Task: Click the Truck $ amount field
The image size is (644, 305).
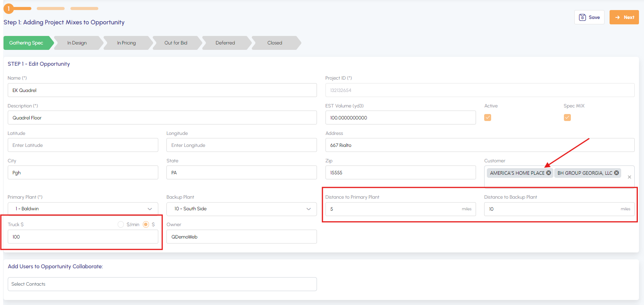Action: [83, 237]
